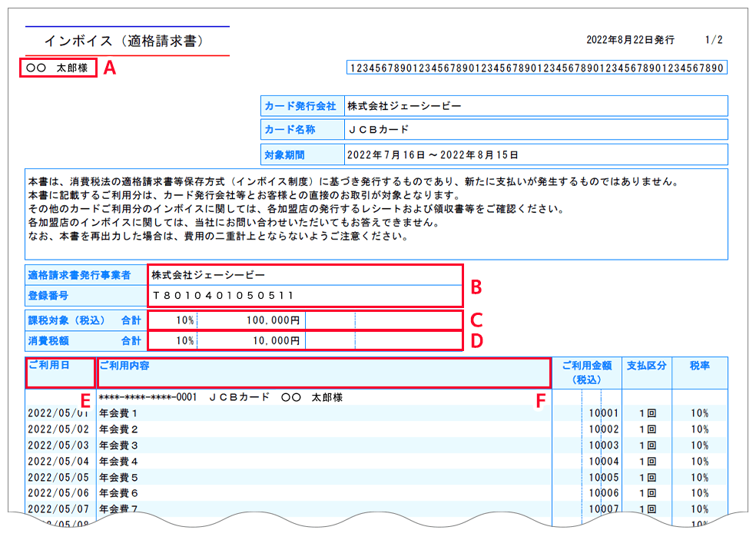Select the issue date 2022年8月22日発行
The image size is (756, 550).
pyautogui.click(x=630, y=40)
